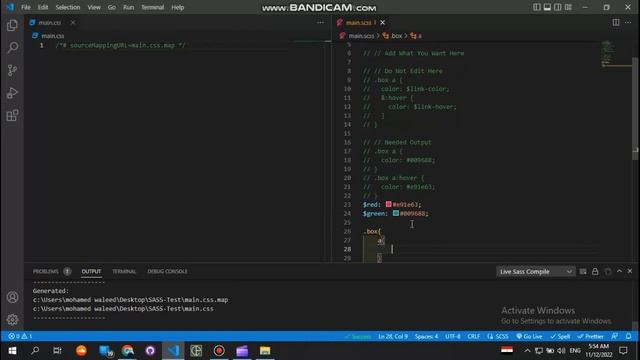The image size is (640, 360).
Task: Click the errors and warnings status indicator
Action: coord(20,336)
